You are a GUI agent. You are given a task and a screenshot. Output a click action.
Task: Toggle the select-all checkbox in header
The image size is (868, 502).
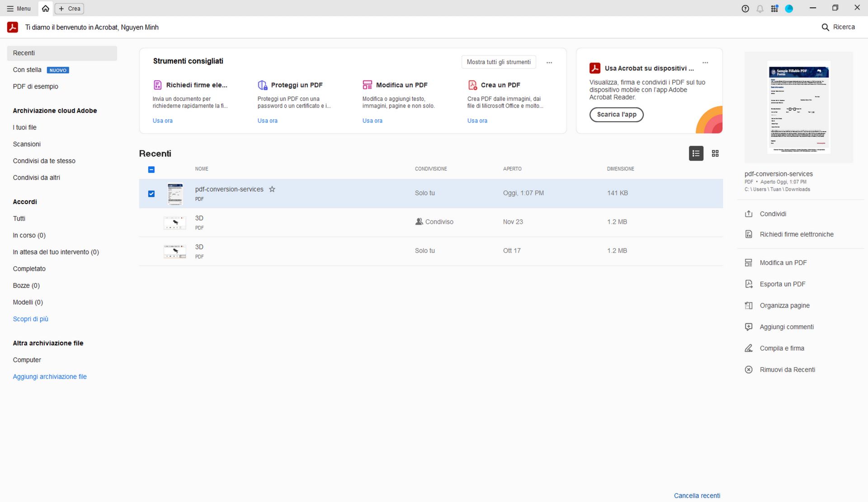point(151,170)
